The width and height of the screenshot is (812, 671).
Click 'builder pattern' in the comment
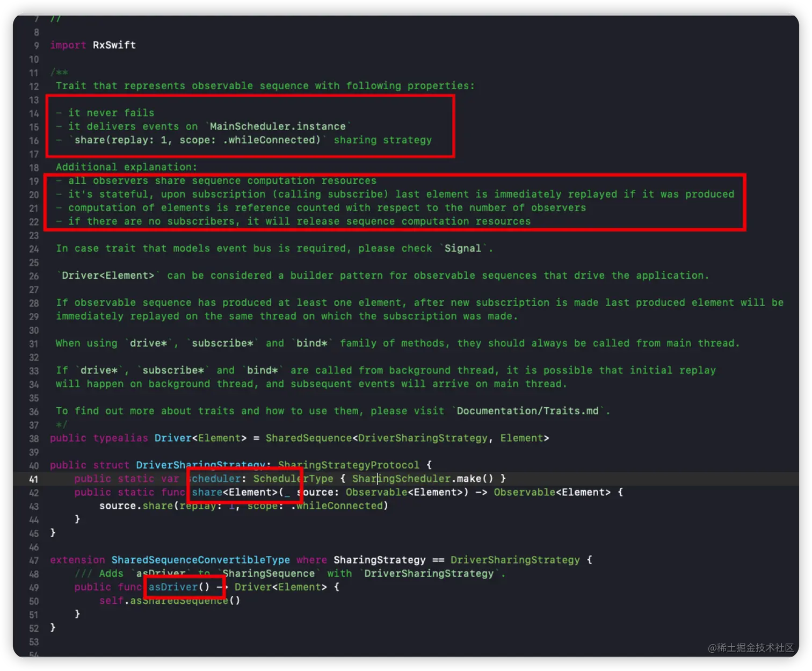pyautogui.click(x=337, y=276)
